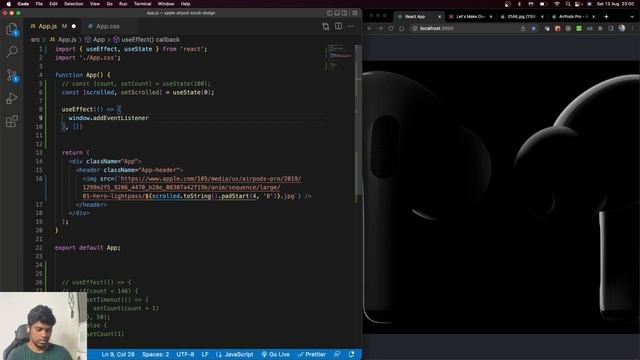Click the Ln 9, Col 28 status item
Screen dimensions: 640x360
[118, 354]
